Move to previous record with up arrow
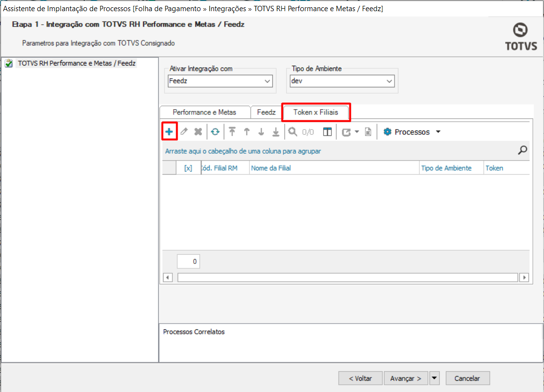This screenshot has width=544, height=392. (247, 131)
